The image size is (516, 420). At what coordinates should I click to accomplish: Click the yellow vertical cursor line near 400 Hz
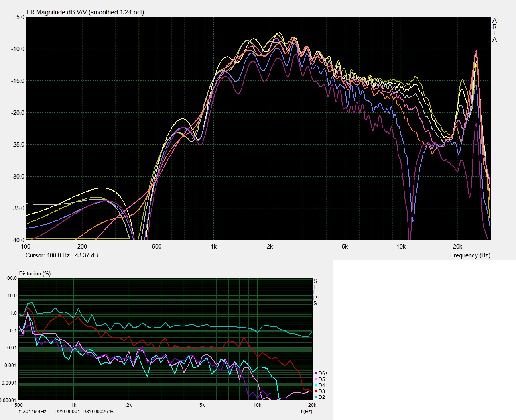pyautogui.click(x=139, y=128)
